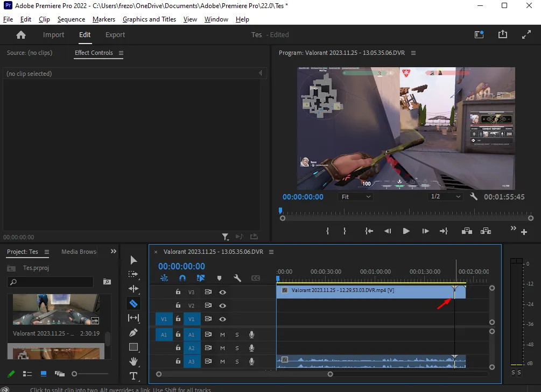Open the Media Browser tab

[x=79, y=252]
